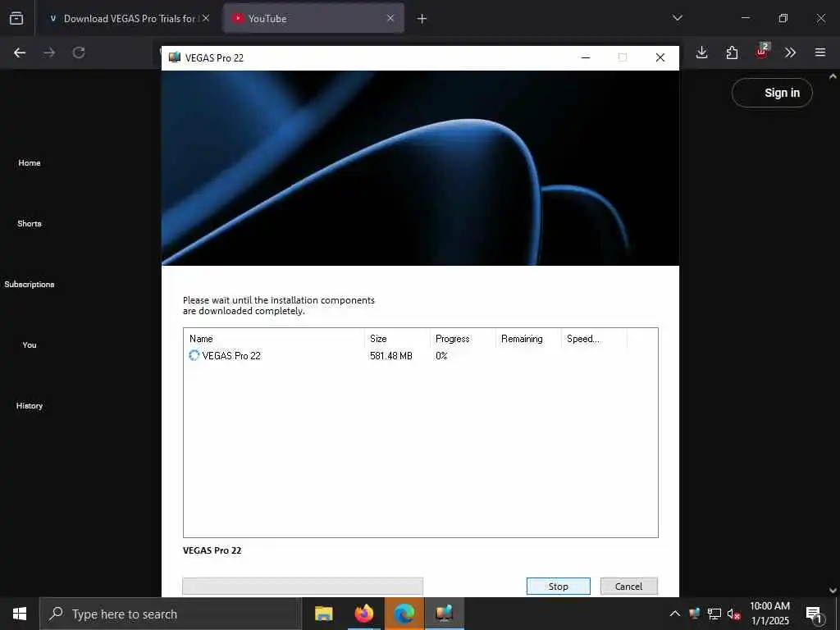Screen dimensions: 840x630
Task: Sort downloads by Name column
Action: tap(274, 339)
